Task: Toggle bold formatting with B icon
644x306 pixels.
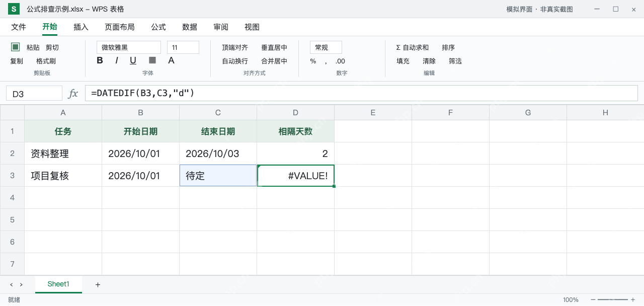Action: 100,60
